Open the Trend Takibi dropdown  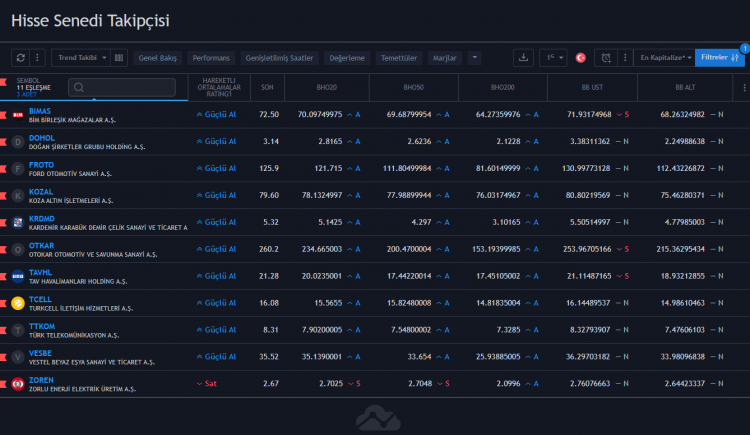(x=81, y=58)
